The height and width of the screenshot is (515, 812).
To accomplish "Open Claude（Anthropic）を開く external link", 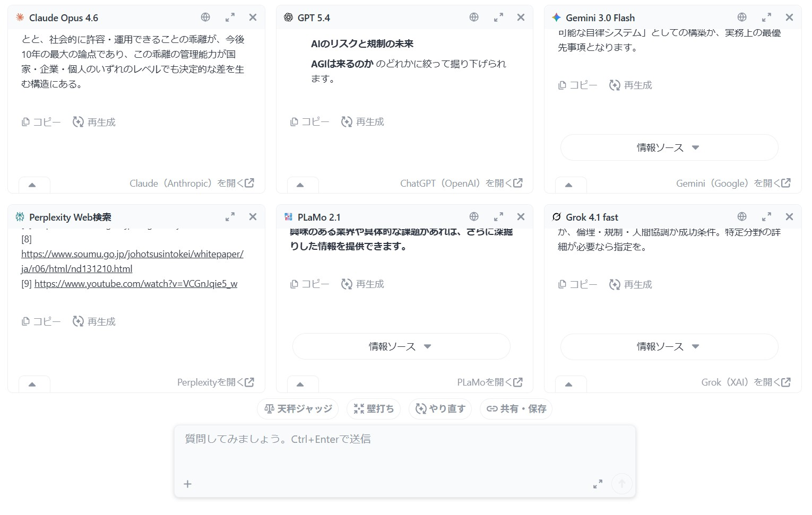I will click(192, 183).
